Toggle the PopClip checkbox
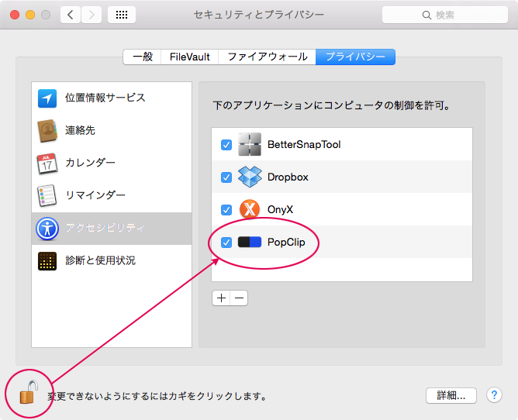518x420 pixels. tap(226, 243)
